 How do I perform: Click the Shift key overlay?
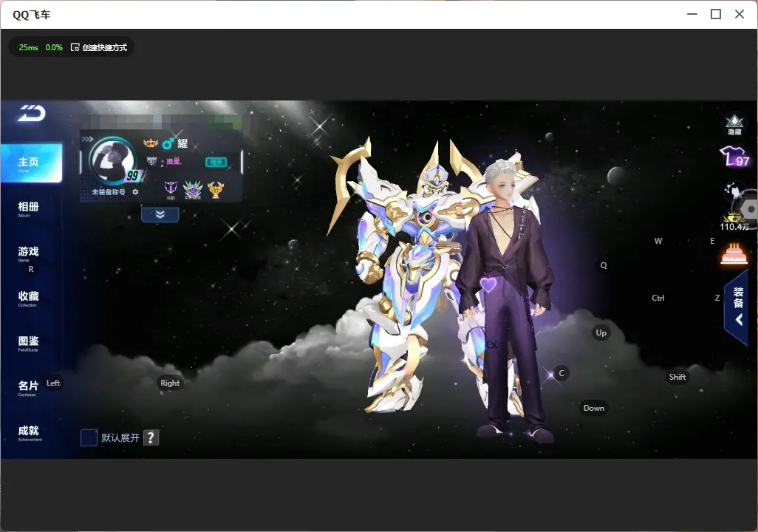pos(677,378)
